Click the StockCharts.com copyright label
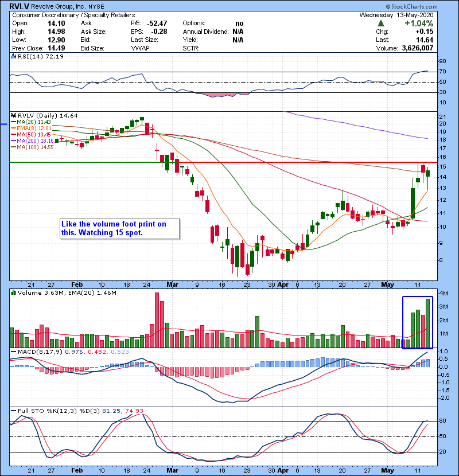The image size is (459, 476). click(x=411, y=6)
